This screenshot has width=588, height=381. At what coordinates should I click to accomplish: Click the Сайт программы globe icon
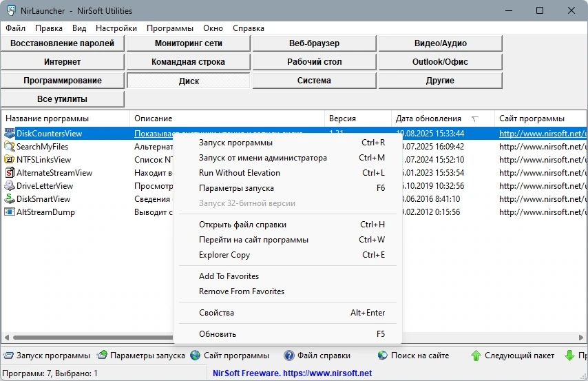[x=196, y=355]
